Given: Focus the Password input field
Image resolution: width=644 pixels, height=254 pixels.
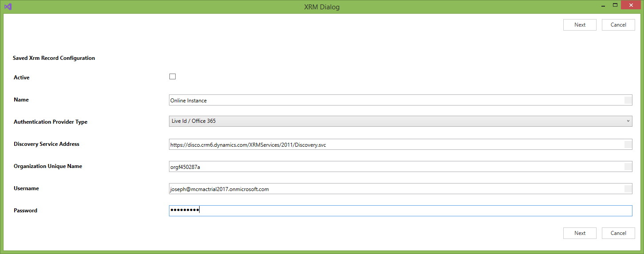Looking at the screenshot, I should pos(400,211).
